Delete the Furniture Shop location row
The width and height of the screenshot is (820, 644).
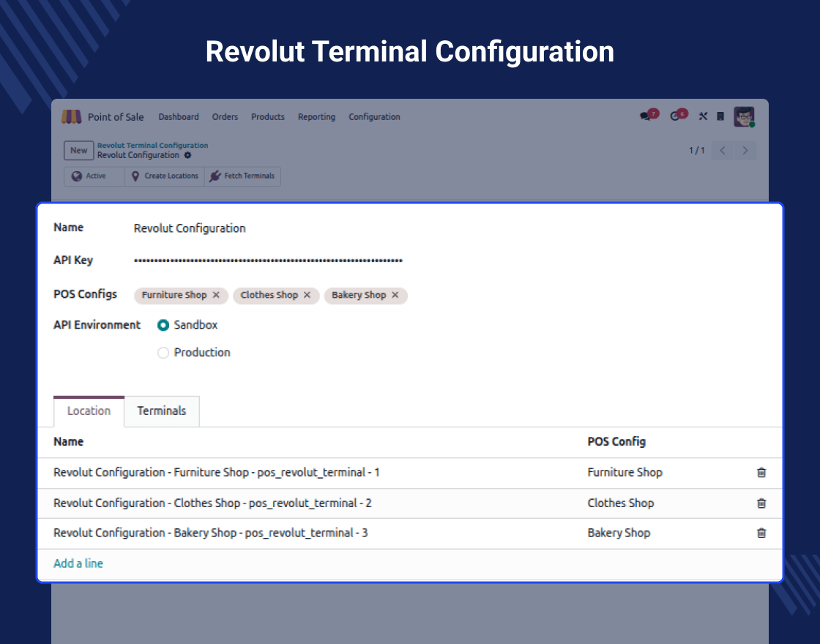coord(761,473)
